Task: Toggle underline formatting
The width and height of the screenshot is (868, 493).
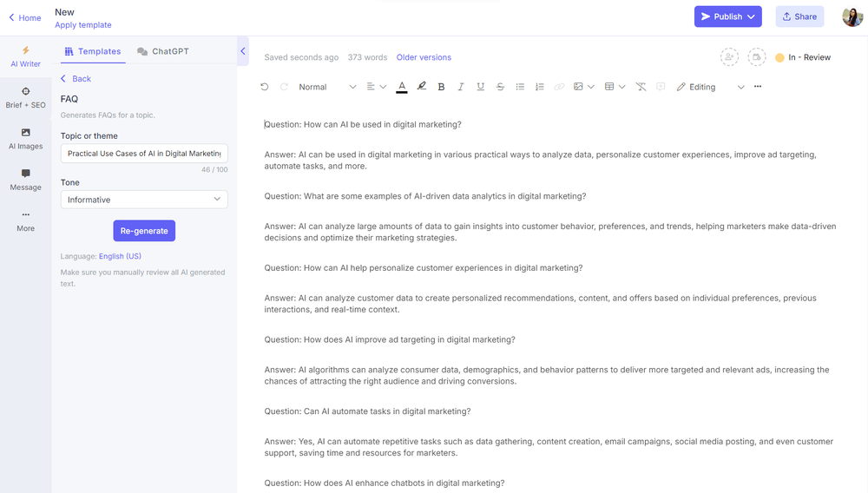Action: [481, 87]
